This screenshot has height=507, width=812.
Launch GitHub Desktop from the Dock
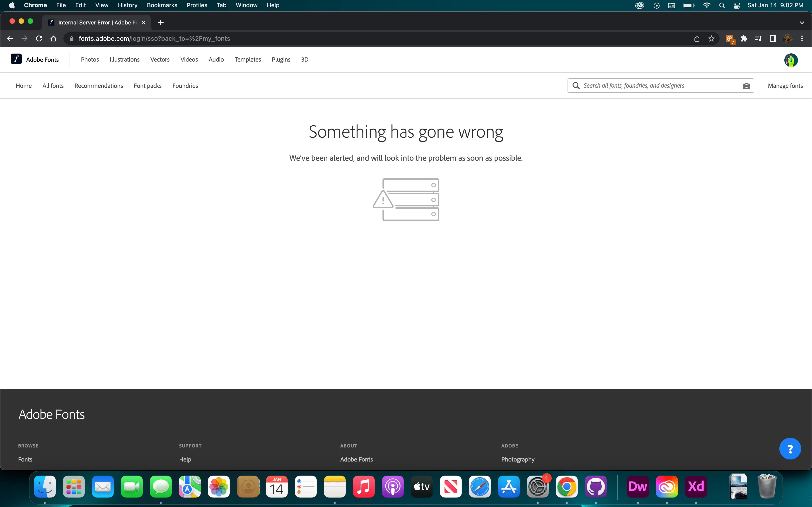coord(596,487)
